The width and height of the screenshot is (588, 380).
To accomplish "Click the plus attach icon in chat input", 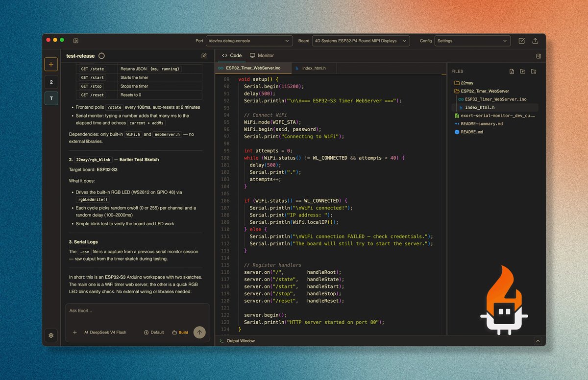I will point(75,332).
